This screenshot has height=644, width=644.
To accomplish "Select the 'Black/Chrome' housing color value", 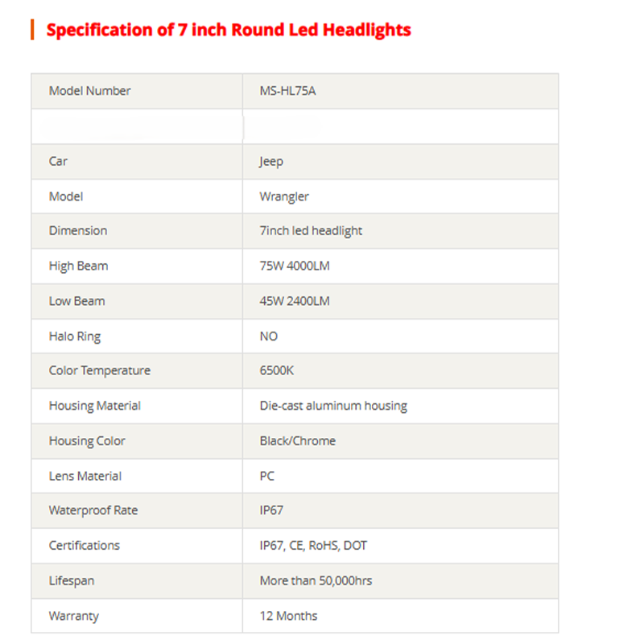I will click(298, 441).
